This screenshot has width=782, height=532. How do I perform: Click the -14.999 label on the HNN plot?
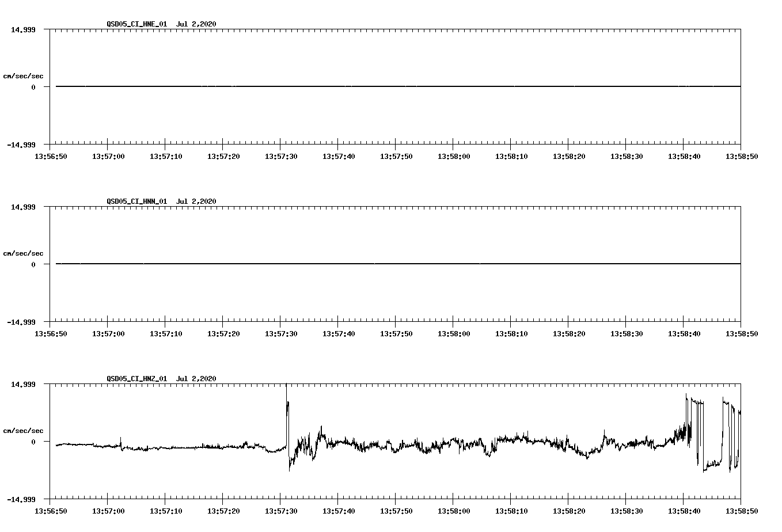(x=21, y=322)
